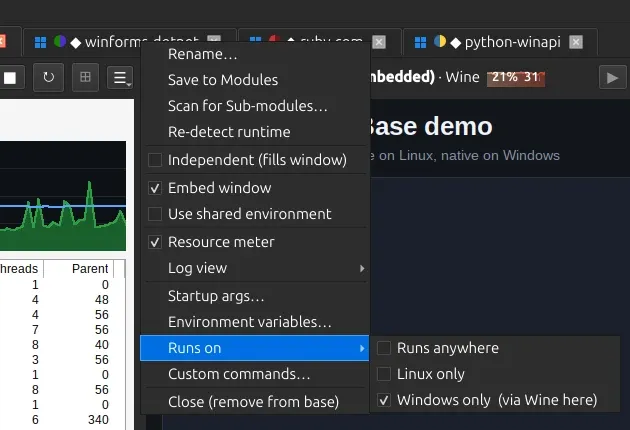Open Startup args…
This screenshot has height=430, width=630.
pyautogui.click(x=255, y=296)
